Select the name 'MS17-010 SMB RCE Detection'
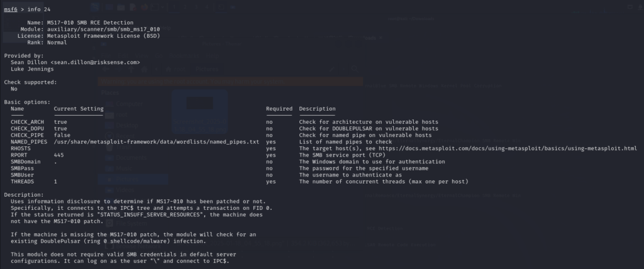 click(x=90, y=23)
